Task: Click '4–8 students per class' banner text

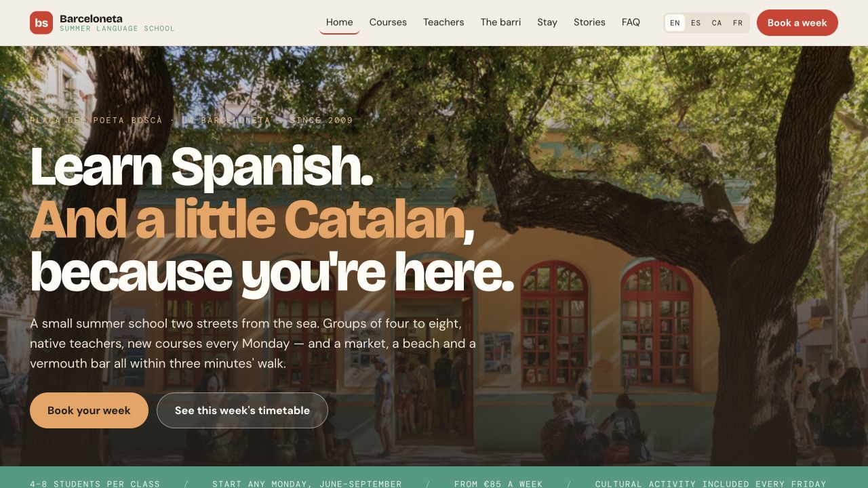Action: tap(95, 484)
